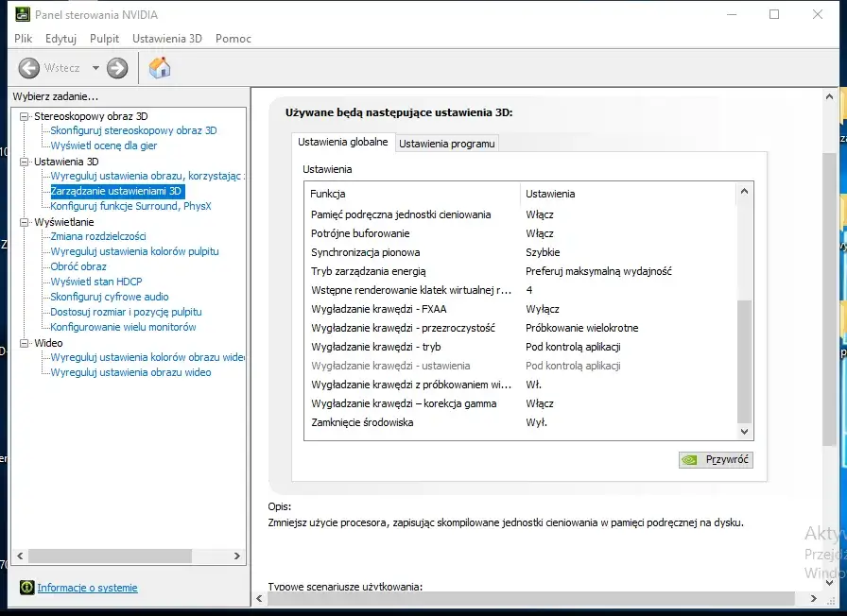Open the Home icon in toolbar
Viewport: 847px width, 616px height.
point(160,68)
